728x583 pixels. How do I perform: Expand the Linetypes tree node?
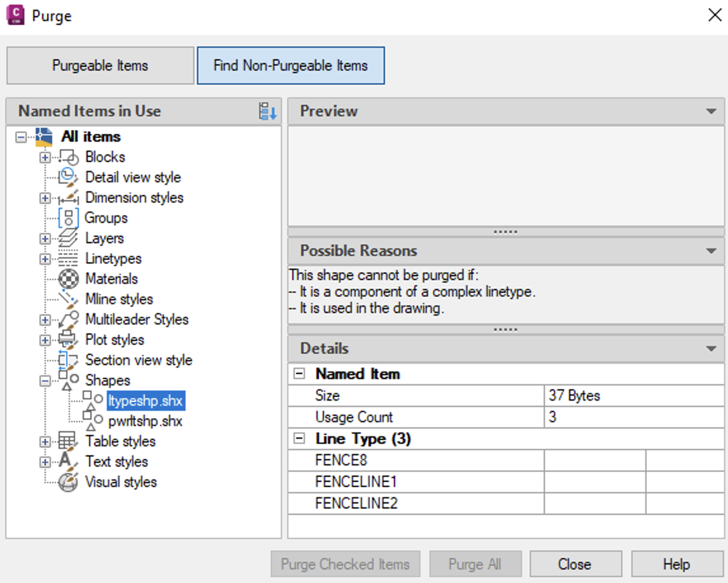coord(45,259)
